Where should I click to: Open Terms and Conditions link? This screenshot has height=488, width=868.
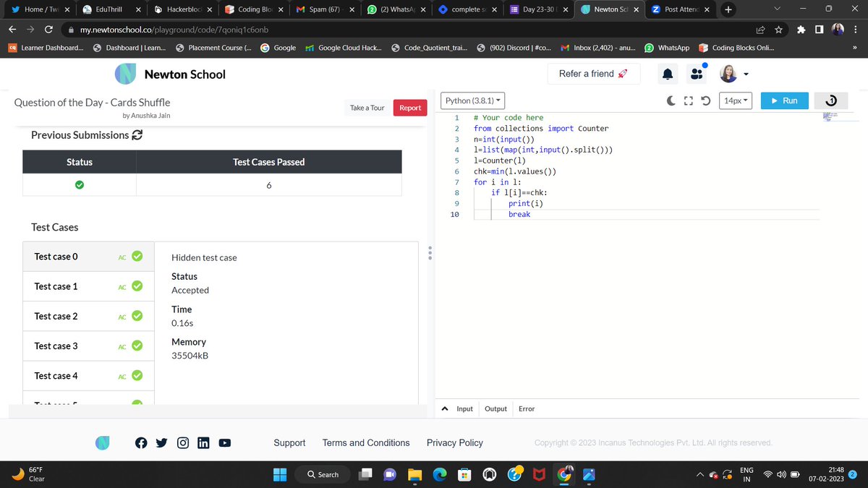366,442
